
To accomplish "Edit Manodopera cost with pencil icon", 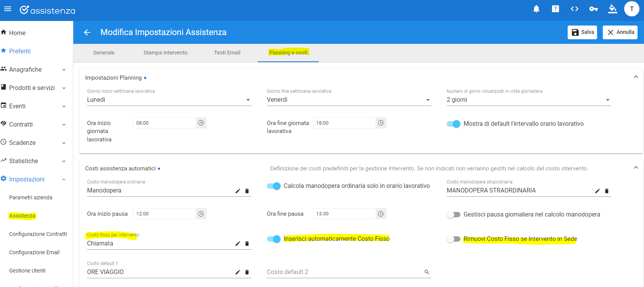I will 238,191.
